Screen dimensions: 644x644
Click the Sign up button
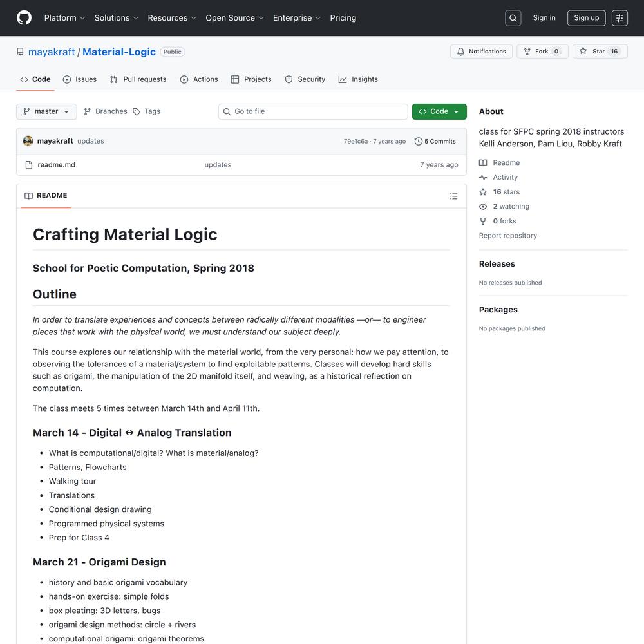(586, 18)
